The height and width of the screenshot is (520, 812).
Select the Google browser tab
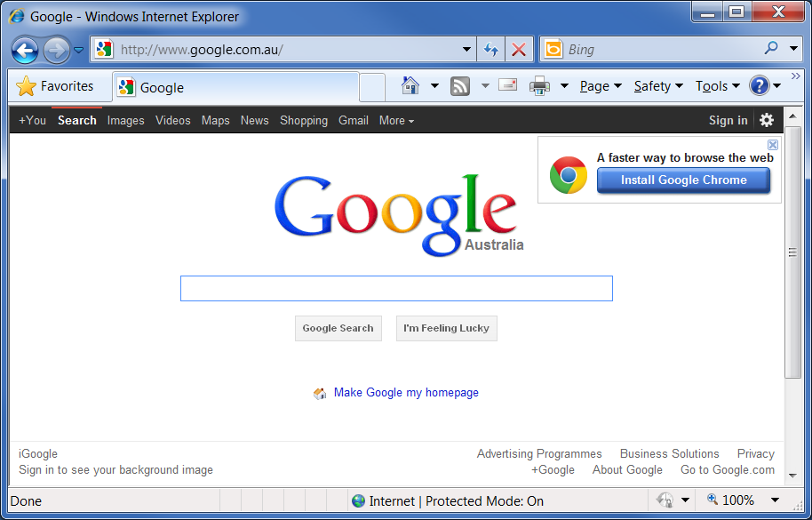tap(235, 87)
